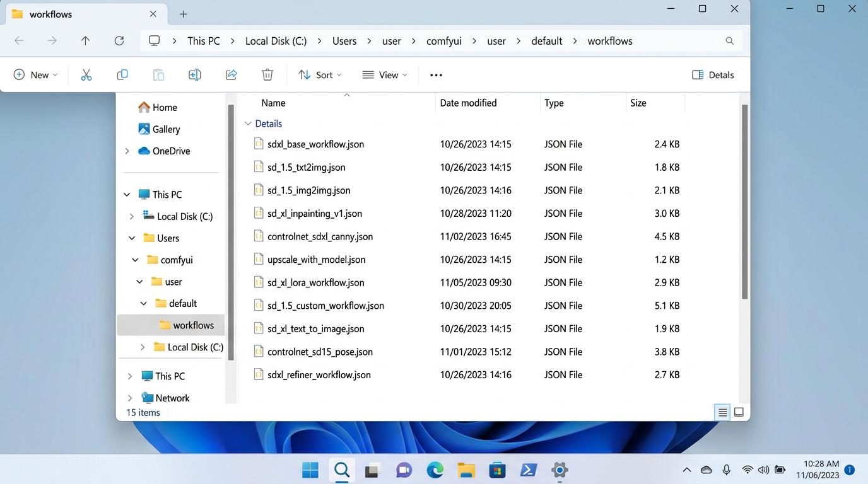Collapse the first This PC tree node
The height and width of the screenshot is (484, 868).
[x=127, y=195]
